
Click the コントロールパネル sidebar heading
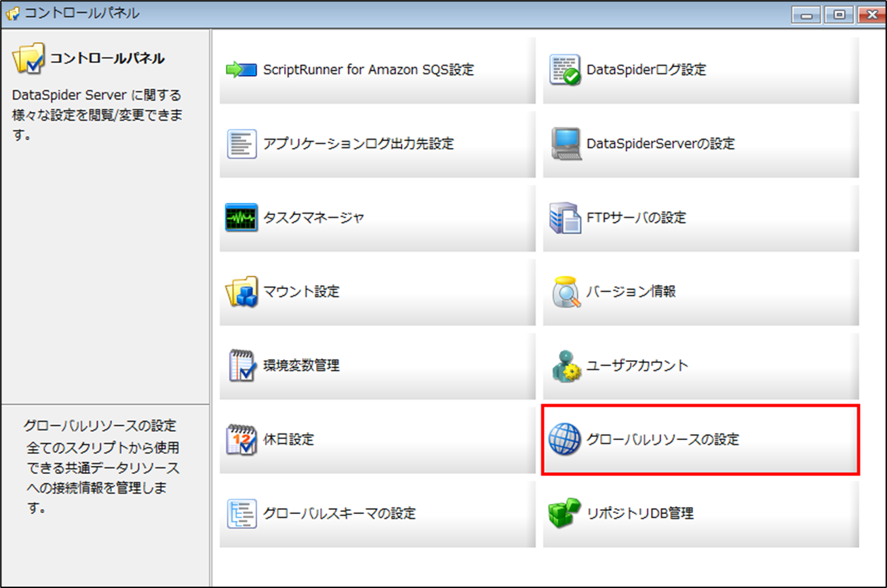tap(107, 58)
